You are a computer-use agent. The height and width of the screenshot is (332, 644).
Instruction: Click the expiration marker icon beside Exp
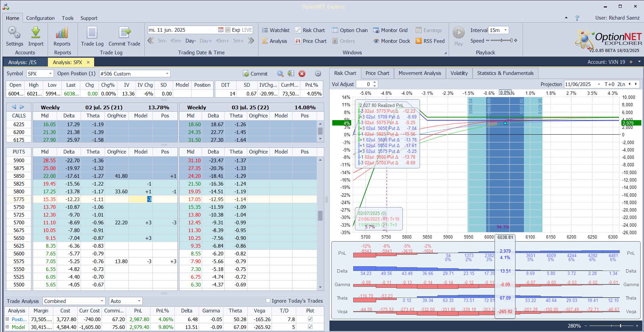click(x=228, y=30)
